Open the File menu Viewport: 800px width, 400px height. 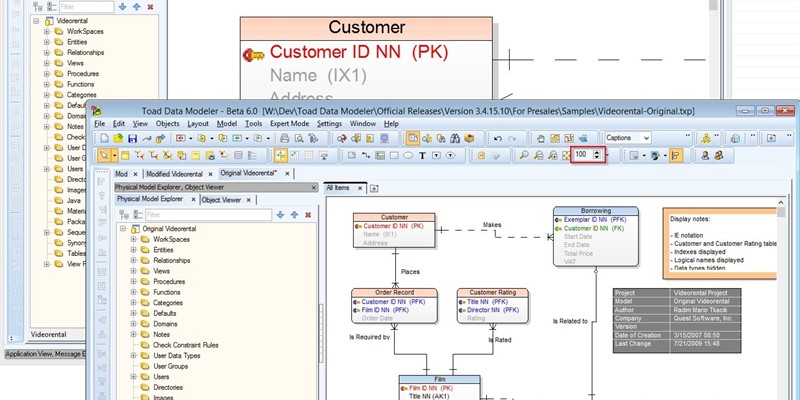(99, 123)
